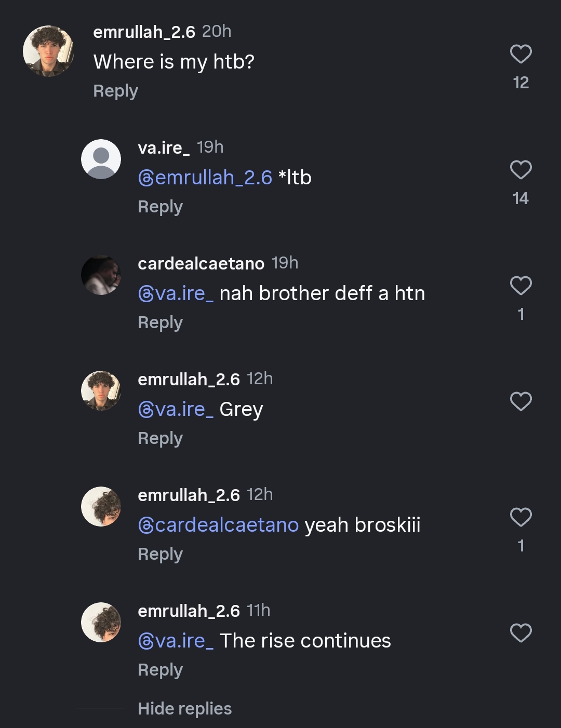The width and height of the screenshot is (561, 728).
Task: Open the @emrullah_2.6 mention in va.ire_'s reply
Action: pyautogui.click(x=205, y=178)
